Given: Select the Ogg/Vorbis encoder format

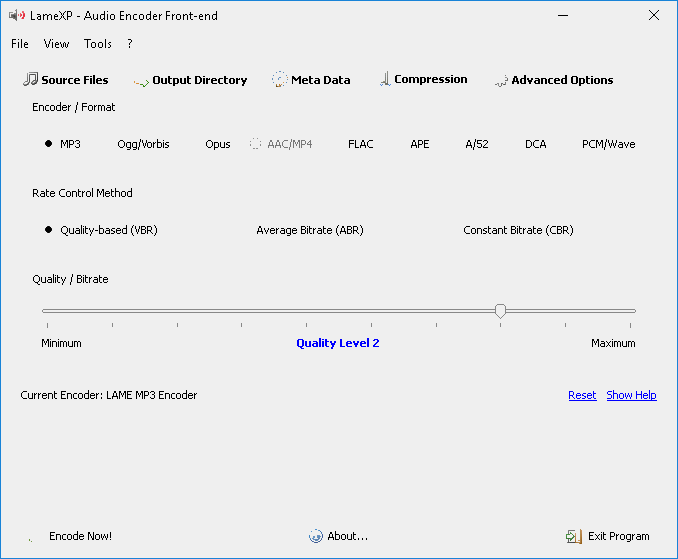Looking at the screenshot, I should [143, 144].
